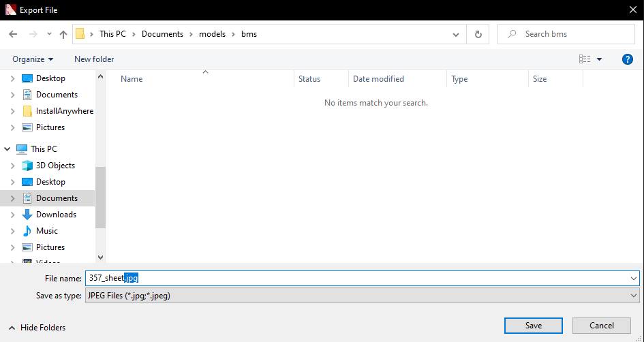Sort by Type column
644x342 pixels.
(x=459, y=79)
